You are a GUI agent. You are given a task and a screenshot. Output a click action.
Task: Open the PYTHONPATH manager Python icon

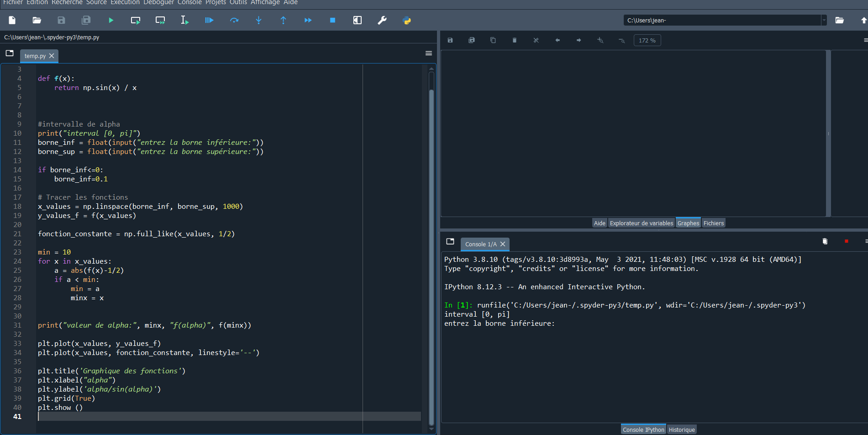pyautogui.click(x=407, y=21)
